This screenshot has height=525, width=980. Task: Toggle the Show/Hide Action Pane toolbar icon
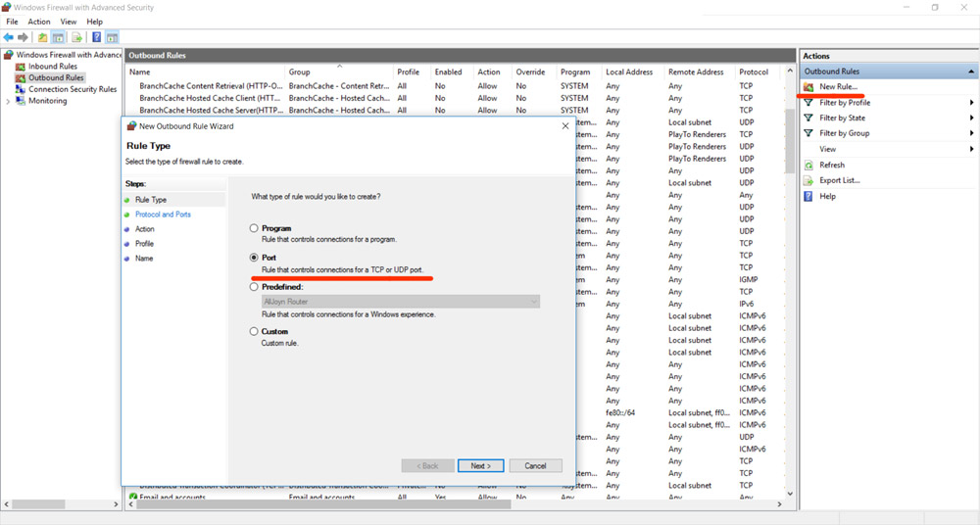pos(112,37)
